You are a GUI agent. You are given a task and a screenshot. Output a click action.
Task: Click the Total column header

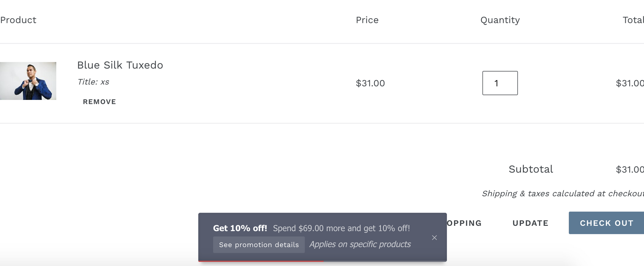(633, 20)
